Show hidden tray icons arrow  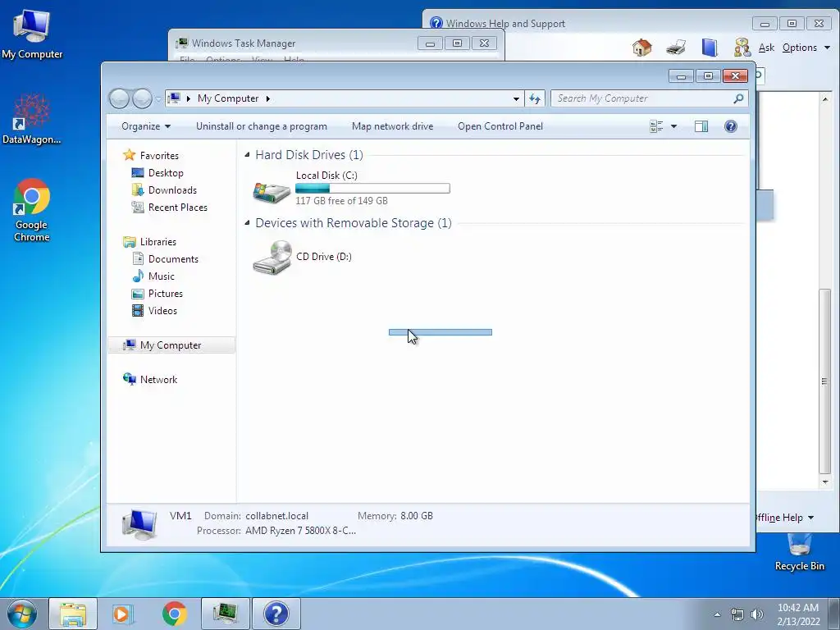[717, 614]
